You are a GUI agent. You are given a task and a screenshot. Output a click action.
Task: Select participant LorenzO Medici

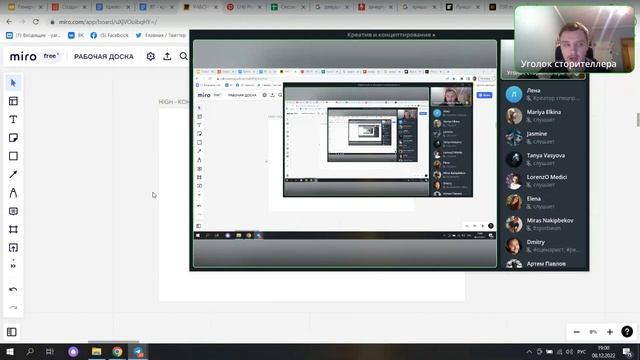(x=543, y=181)
